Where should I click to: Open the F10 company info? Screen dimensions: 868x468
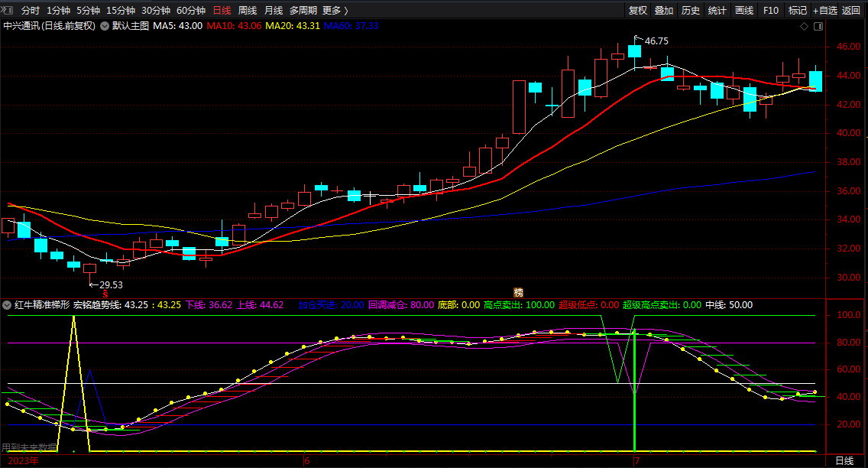770,11
